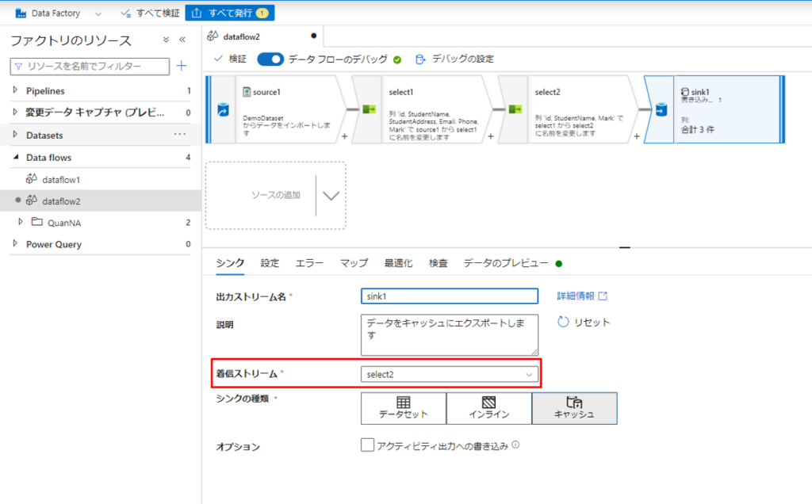Select the cache sink type
The width and height of the screenshot is (812, 504).
tap(574, 408)
